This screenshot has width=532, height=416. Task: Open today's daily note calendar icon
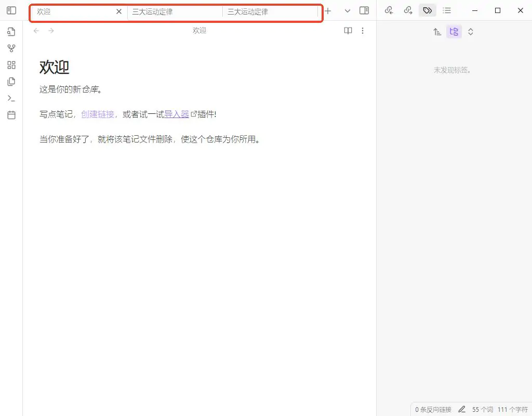pos(11,115)
